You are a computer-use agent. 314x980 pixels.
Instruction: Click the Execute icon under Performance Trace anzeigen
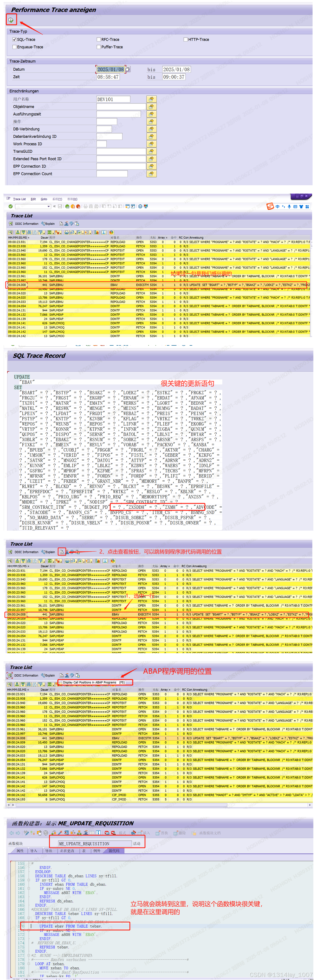[11, 20]
